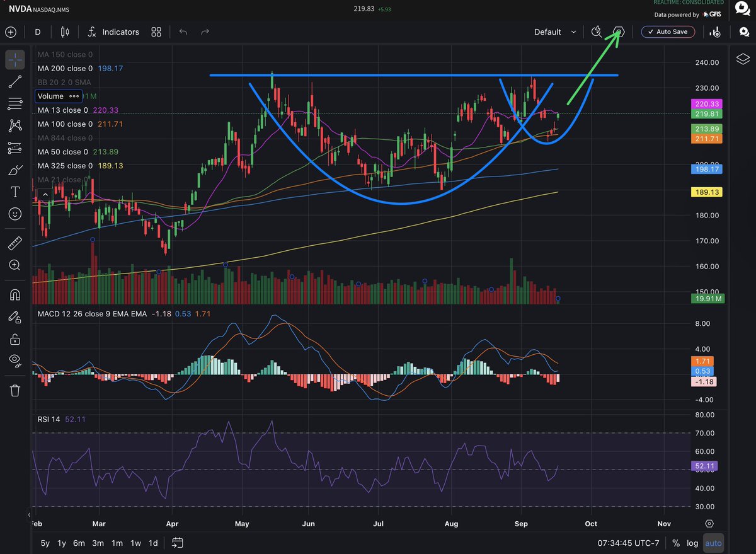Open time zone 07:34:45 UTC-7 menu
This screenshot has height=554, width=756.
point(629,543)
